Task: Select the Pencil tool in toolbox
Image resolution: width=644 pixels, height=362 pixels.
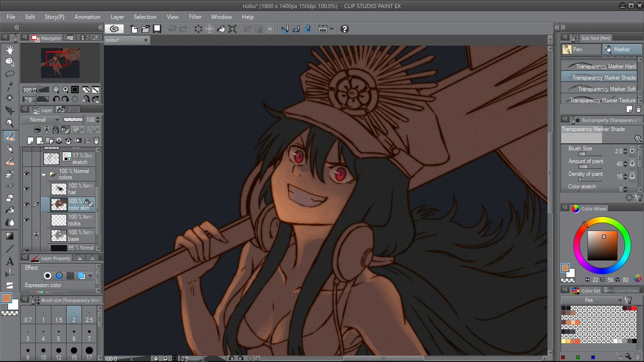Action: 10,149
